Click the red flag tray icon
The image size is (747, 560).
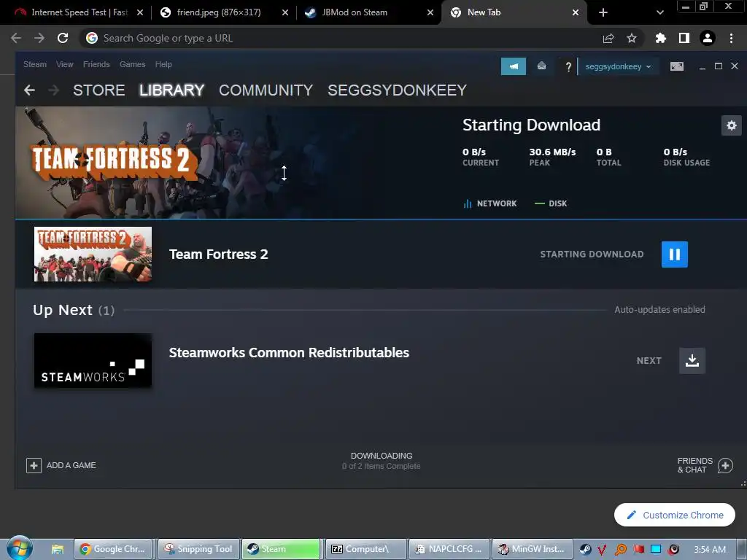pyautogui.click(x=638, y=550)
